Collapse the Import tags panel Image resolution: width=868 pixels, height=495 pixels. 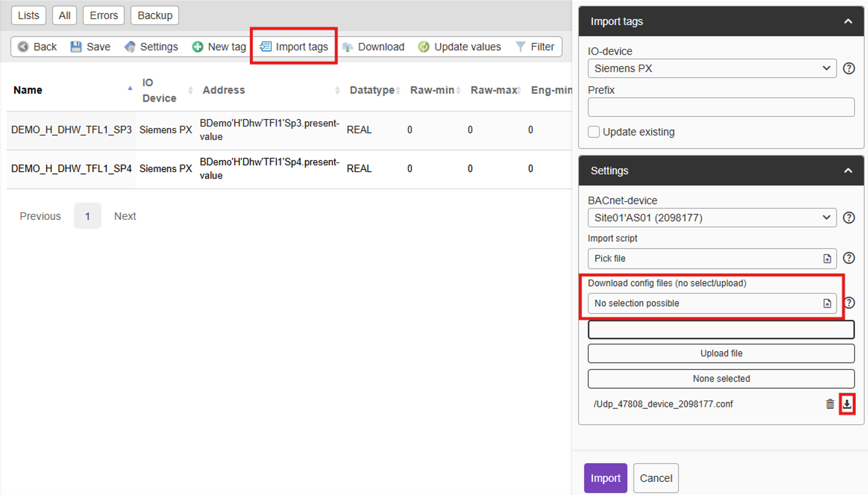pyautogui.click(x=848, y=21)
